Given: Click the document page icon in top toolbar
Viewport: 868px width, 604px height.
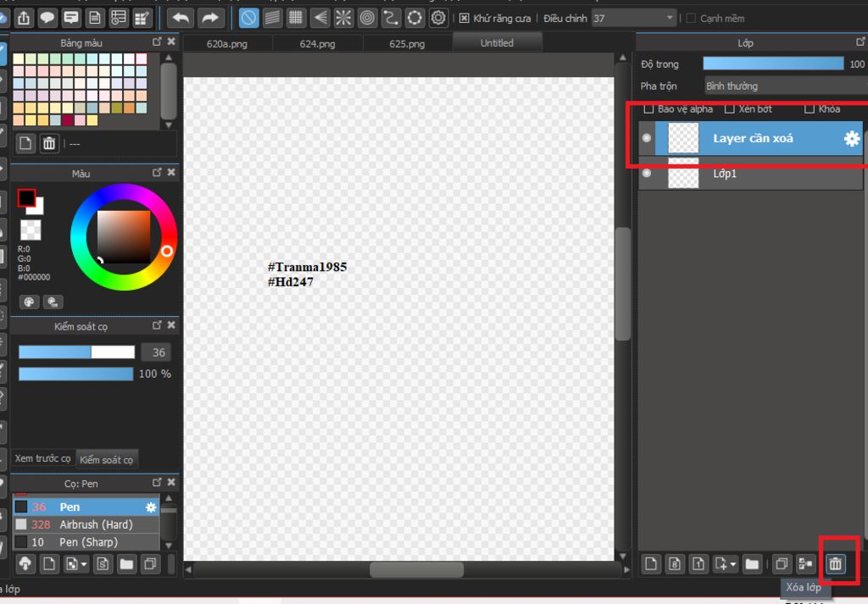Looking at the screenshot, I should (x=95, y=19).
